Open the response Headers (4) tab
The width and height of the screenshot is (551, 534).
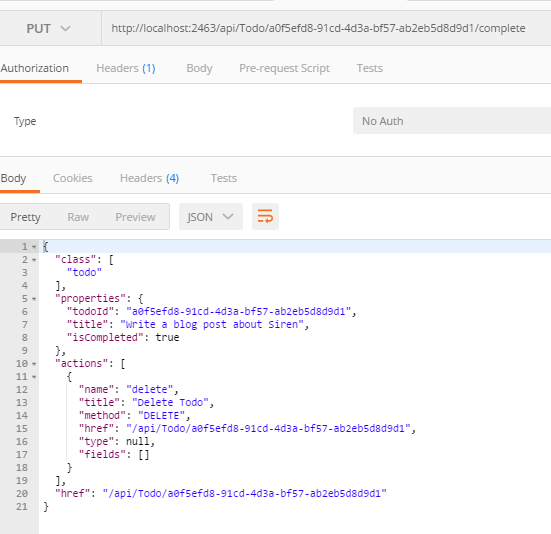[149, 178]
